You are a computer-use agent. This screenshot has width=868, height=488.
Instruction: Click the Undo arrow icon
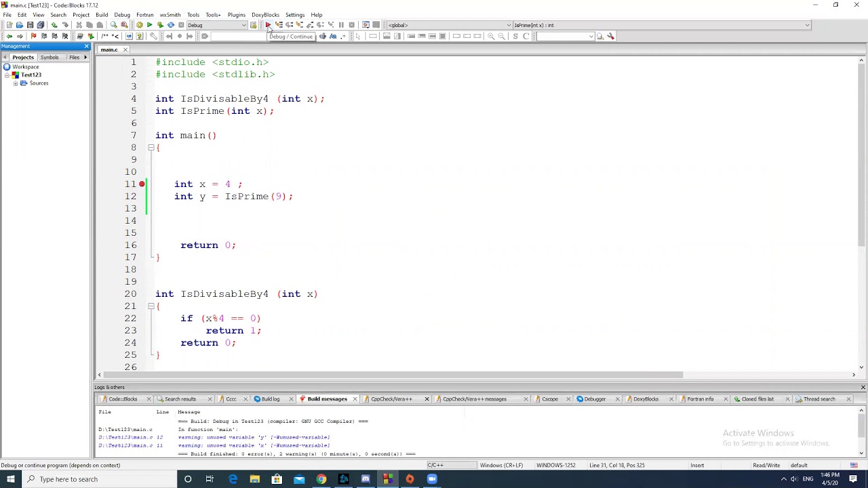54,25
